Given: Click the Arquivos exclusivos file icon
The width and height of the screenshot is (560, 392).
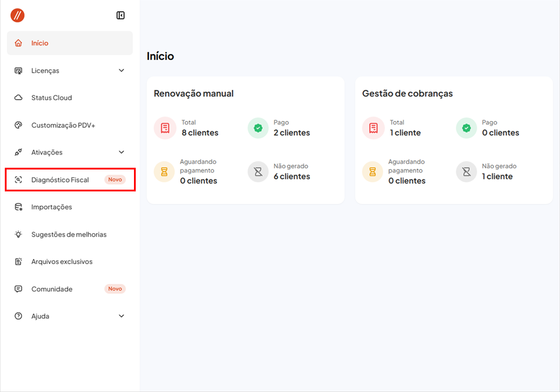Looking at the screenshot, I should pos(18,262).
